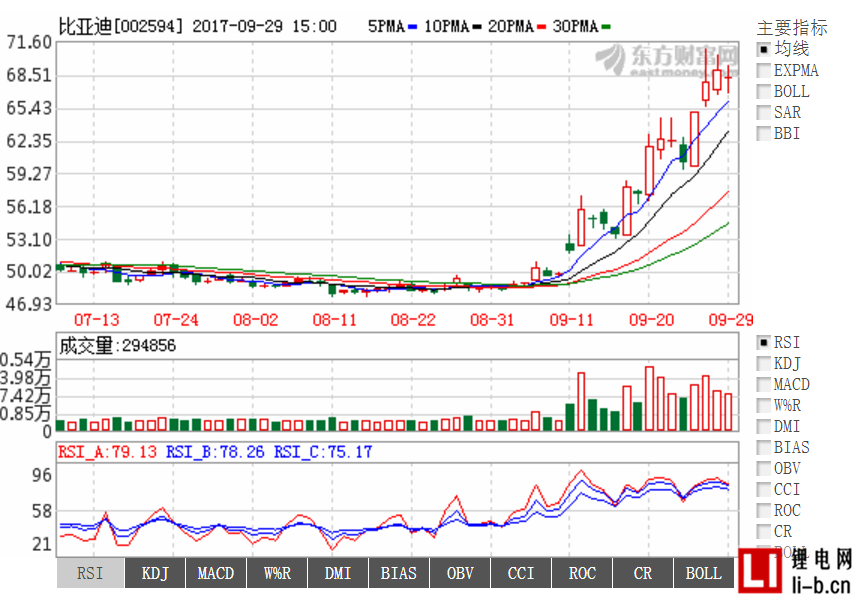This screenshot has width=854, height=595.
Task: Click the 07-24 date axis label
Action: pyautogui.click(x=176, y=320)
